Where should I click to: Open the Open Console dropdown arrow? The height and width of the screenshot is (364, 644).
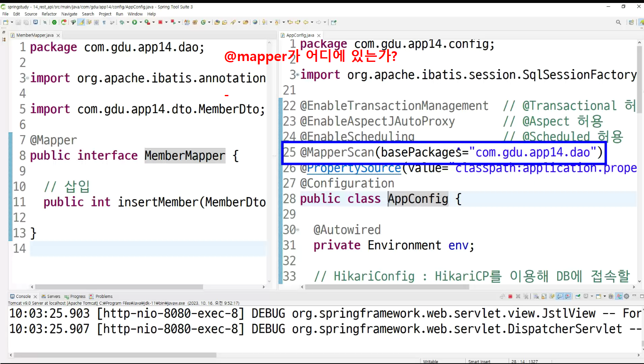tap(605, 296)
